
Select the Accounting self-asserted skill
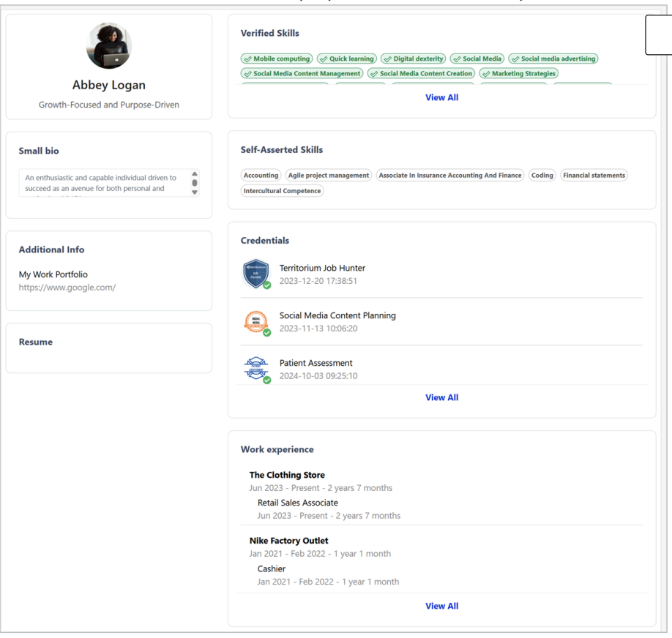click(261, 176)
